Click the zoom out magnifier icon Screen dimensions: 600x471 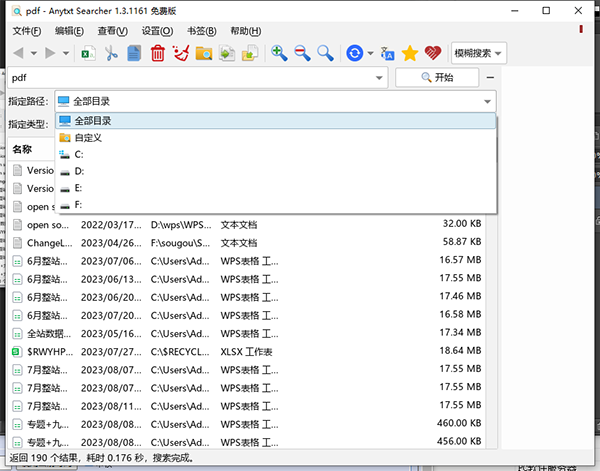click(302, 53)
